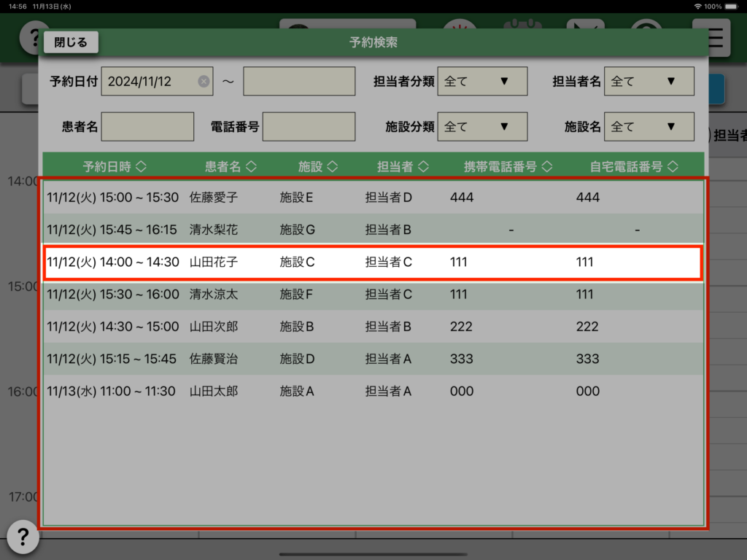This screenshot has width=747, height=560.
Task: Open the 担当者名 dropdown
Action: pos(649,82)
